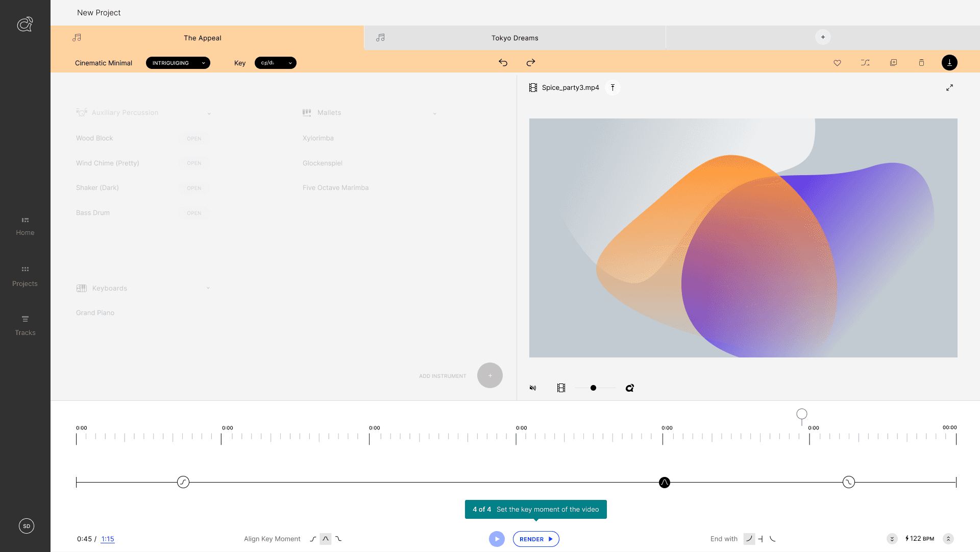Click the undo arrow icon

(503, 62)
